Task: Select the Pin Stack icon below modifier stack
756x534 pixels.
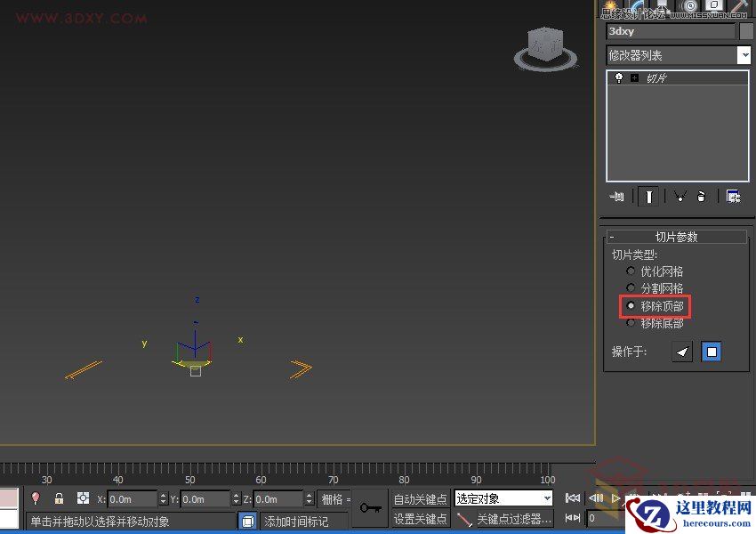Action: [617, 196]
